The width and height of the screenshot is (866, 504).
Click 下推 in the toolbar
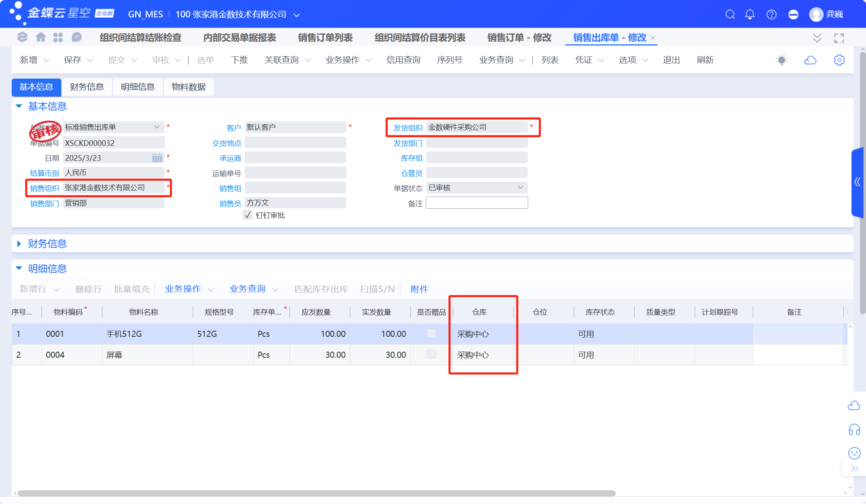click(239, 60)
